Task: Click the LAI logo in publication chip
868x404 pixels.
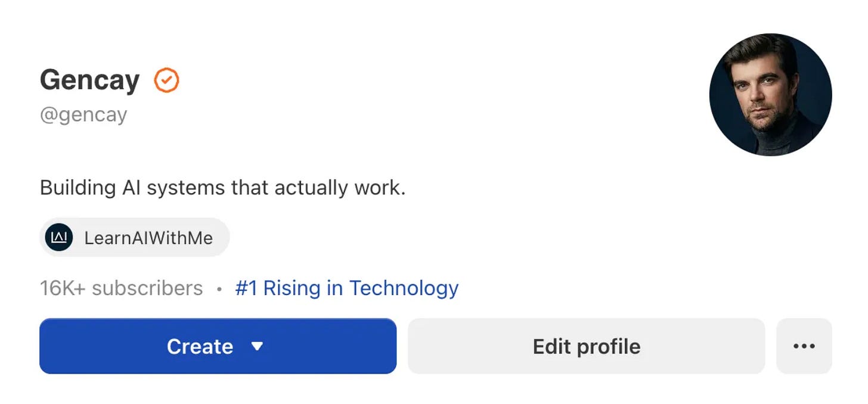Action: 59,238
